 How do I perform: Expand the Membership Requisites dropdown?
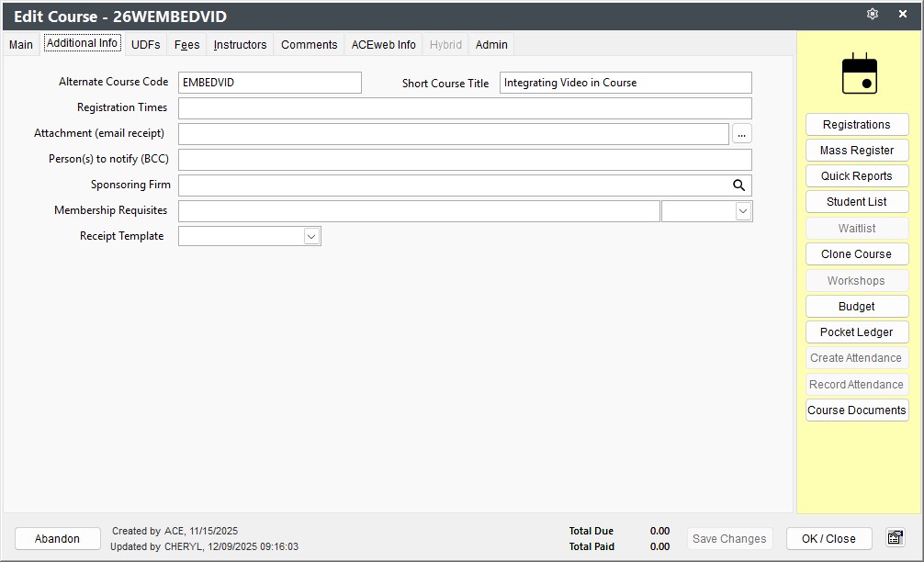[x=743, y=211]
